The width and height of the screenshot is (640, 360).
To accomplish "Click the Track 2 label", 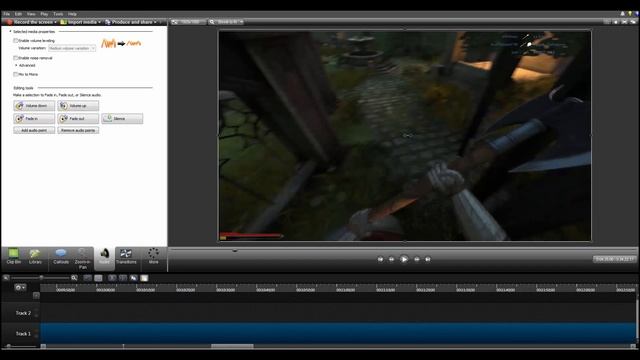I will [23, 313].
